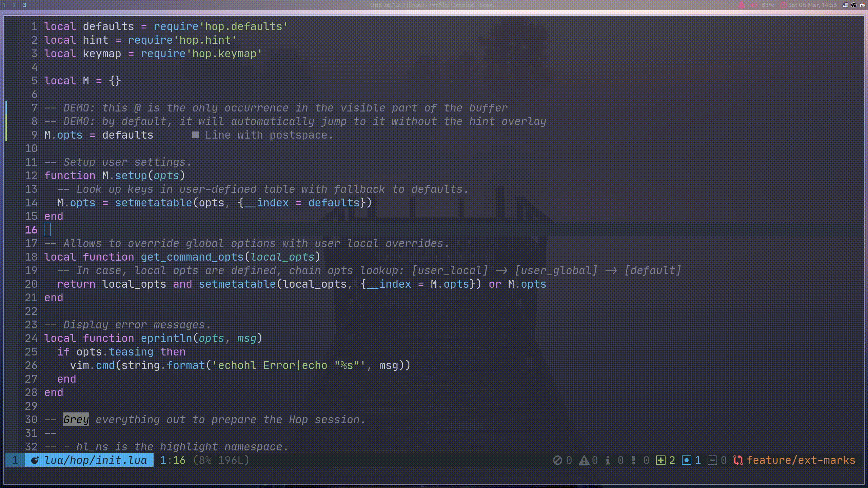Viewport: 868px width, 488px height.
Task: Click the lua/hop/init.lua filename in statusline
Action: (95, 460)
